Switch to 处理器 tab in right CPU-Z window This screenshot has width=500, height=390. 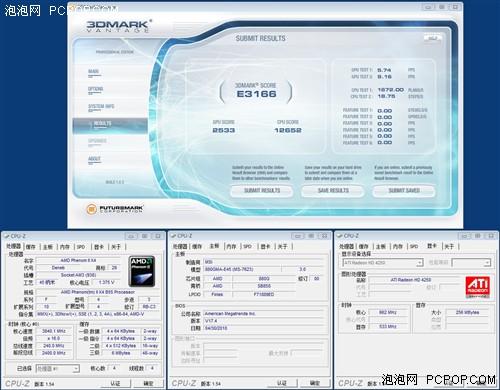click(347, 246)
